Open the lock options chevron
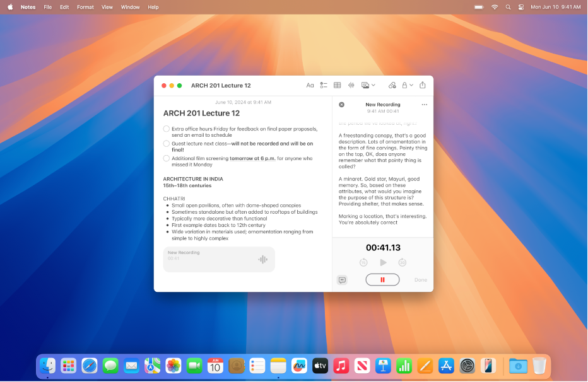This screenshot has width=588, height=382. coord(411,85)
